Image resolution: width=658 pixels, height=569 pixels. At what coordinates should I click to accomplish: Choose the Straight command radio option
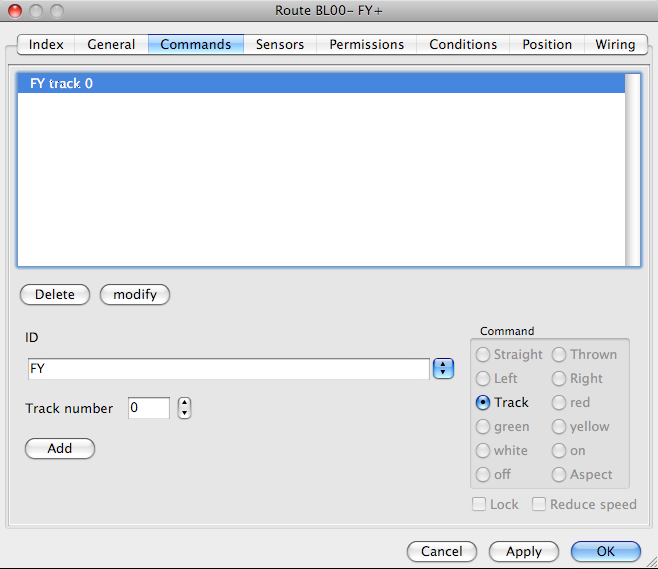click(x=484, y=354)
